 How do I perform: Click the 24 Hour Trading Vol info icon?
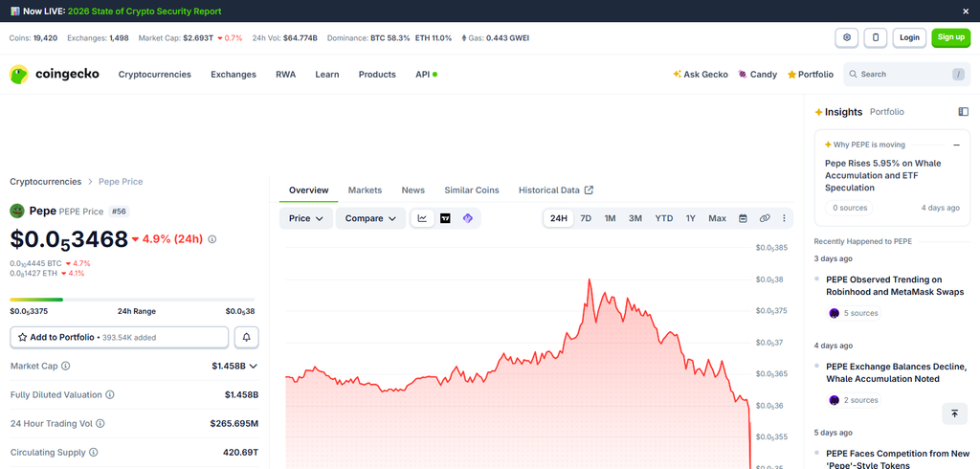pyautogui.click(x=100, y=423)
